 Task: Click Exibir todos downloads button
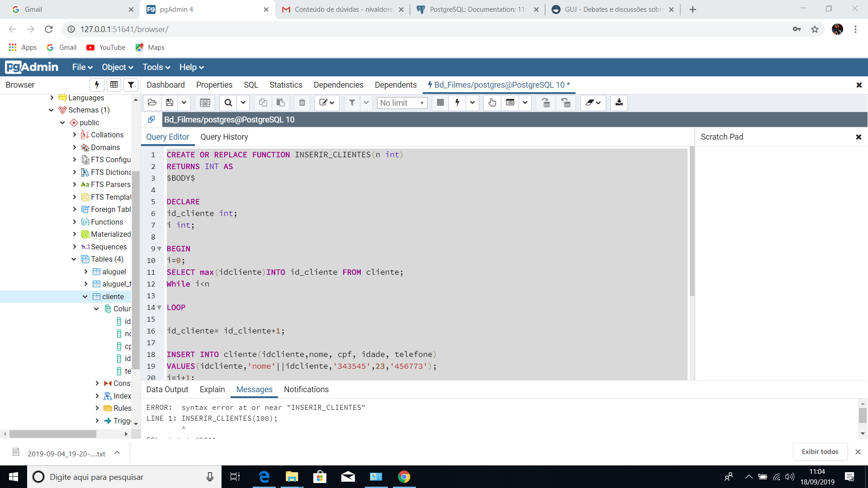tap(820, 452)
